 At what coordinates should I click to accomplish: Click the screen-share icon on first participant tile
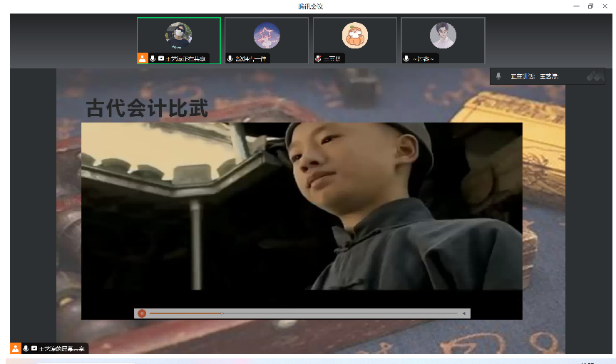click(x=161, y=58)
